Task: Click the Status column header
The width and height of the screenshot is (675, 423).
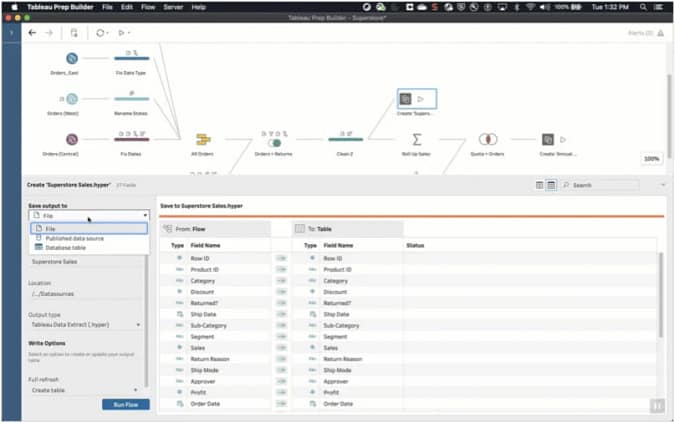Action: click(x=415, y=245)
